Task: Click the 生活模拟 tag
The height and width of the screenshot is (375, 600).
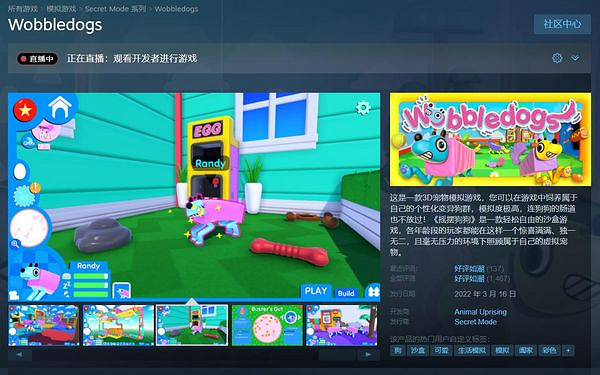Action: 471,350
